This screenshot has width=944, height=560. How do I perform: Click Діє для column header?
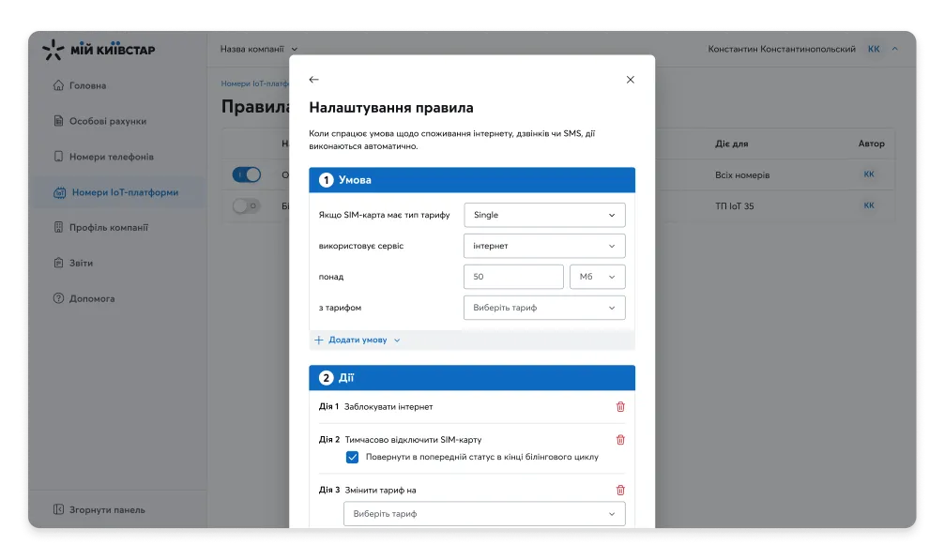point(732,144)
